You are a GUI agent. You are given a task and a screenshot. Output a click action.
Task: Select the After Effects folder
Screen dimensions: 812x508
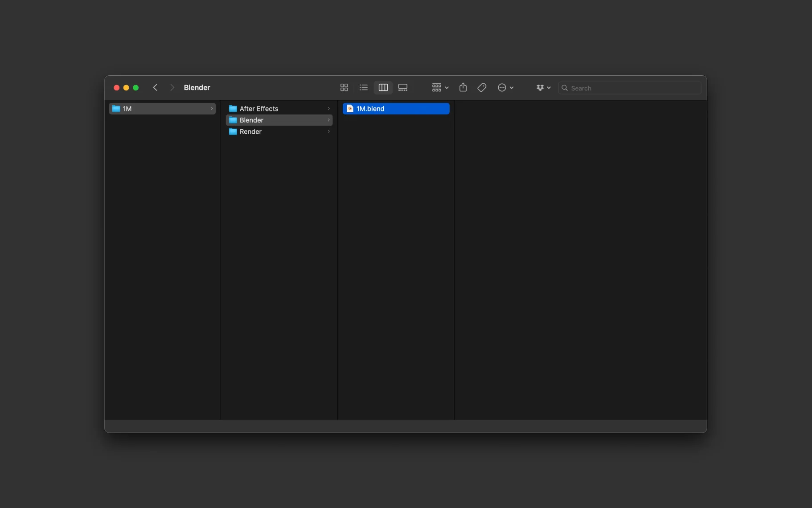(259, 108)
